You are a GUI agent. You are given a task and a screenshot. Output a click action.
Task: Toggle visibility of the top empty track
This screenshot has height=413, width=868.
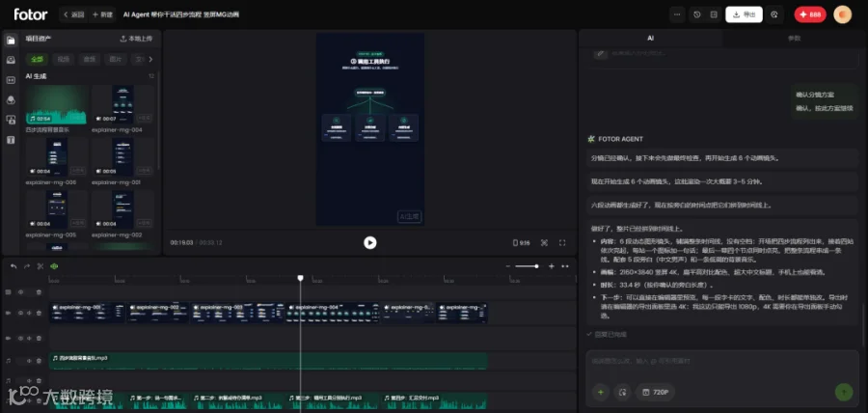click(21, 292)
